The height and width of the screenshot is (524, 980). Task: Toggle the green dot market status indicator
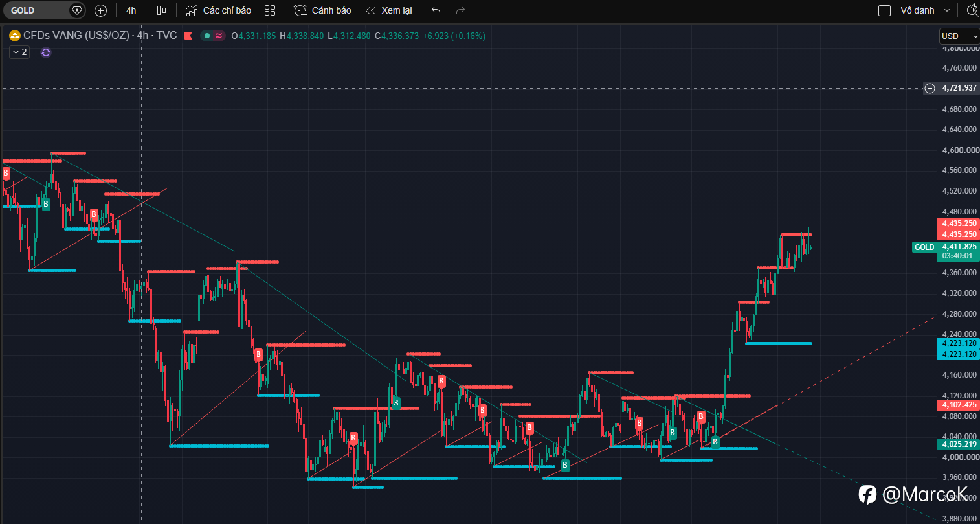[x=207, y=36]
